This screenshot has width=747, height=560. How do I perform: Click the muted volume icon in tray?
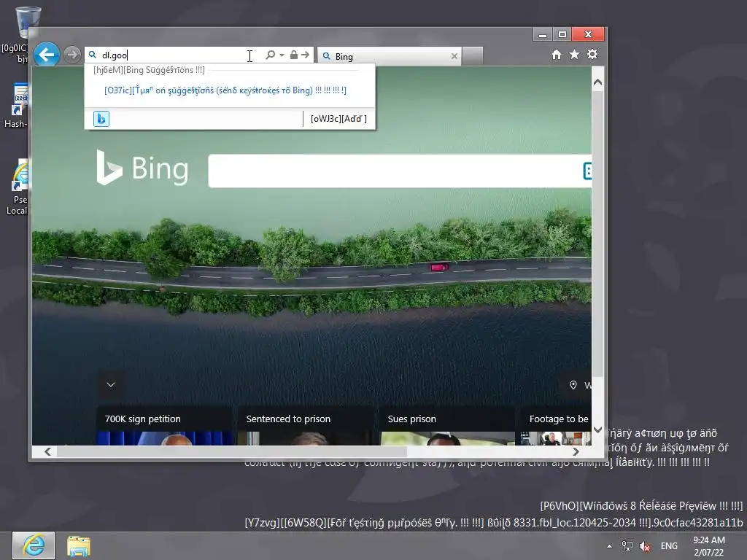pyautogui.click(x=645, y=546)
